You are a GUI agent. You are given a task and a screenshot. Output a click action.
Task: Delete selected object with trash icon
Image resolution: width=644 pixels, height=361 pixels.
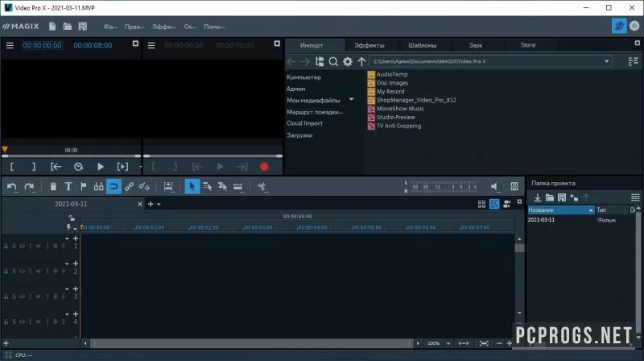coord(53,187)
